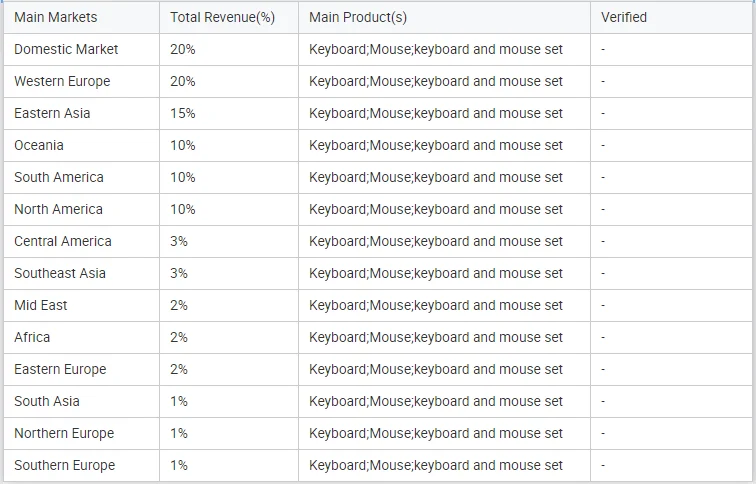Click the Total Revenue(%) column header
Viewport: 756px width, 484px height.
click(222, 17)
